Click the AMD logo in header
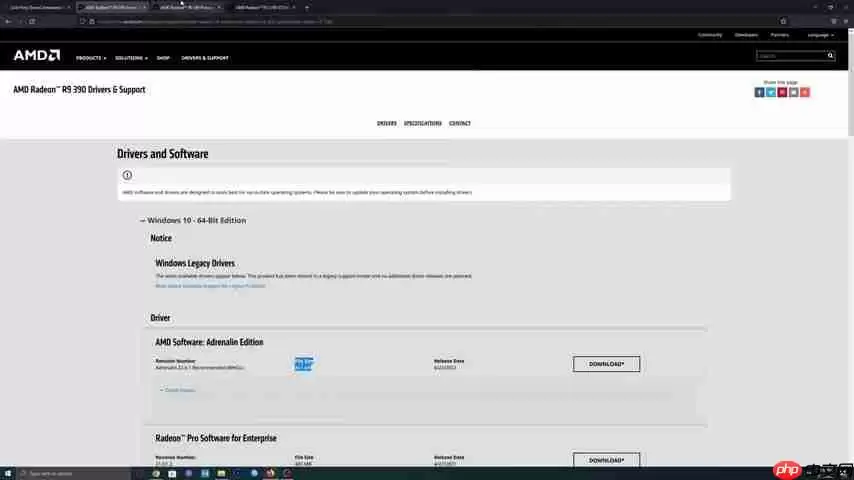 [36, 56]
